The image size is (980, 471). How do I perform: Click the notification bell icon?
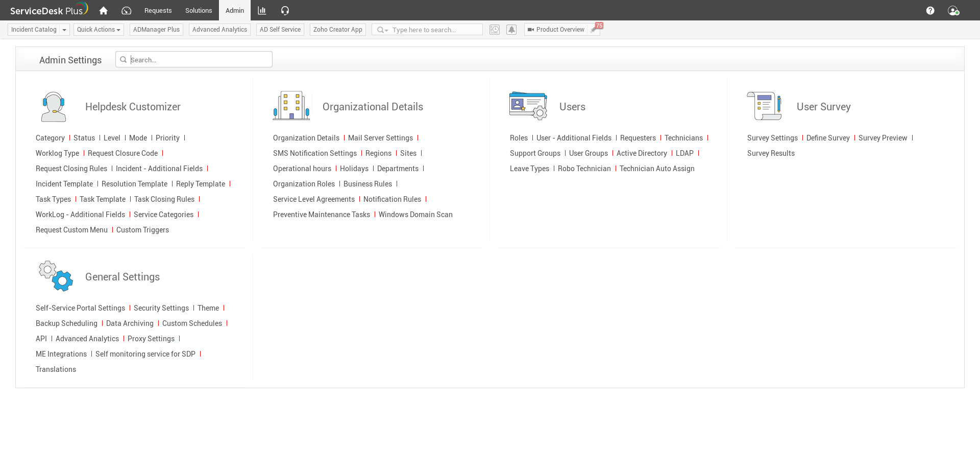(x=511, y=30)
